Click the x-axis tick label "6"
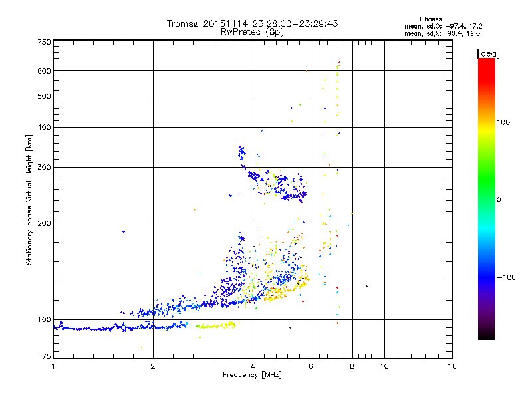Screen dimensions: 532x399 (311, 366)
